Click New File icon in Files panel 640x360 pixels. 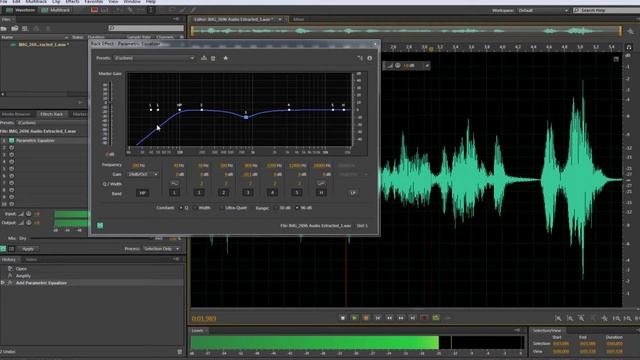(x=25, y=28)
